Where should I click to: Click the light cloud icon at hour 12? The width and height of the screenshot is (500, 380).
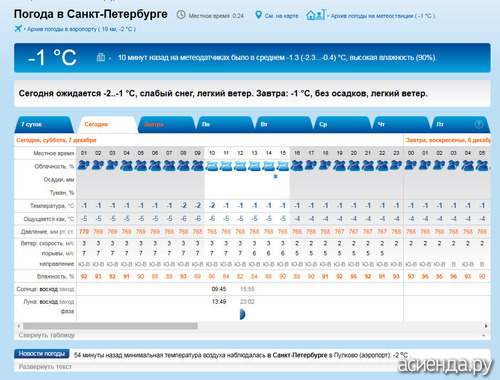[240, 165]
